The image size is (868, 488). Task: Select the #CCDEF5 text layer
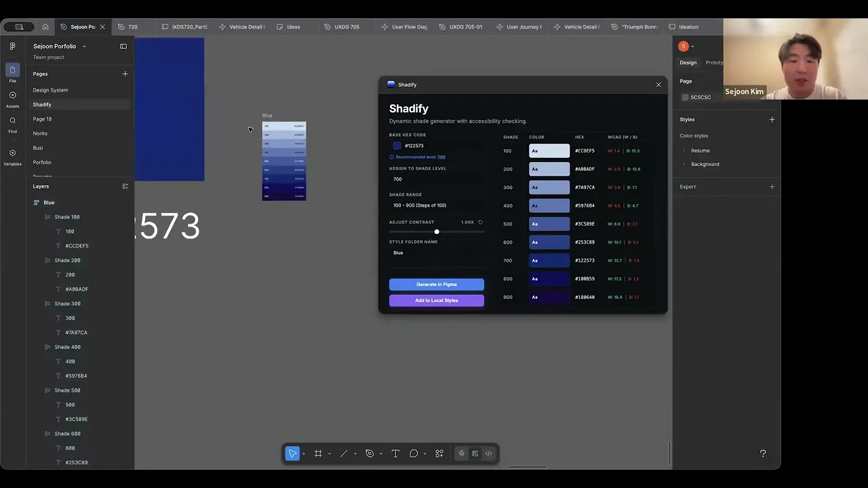78,246
